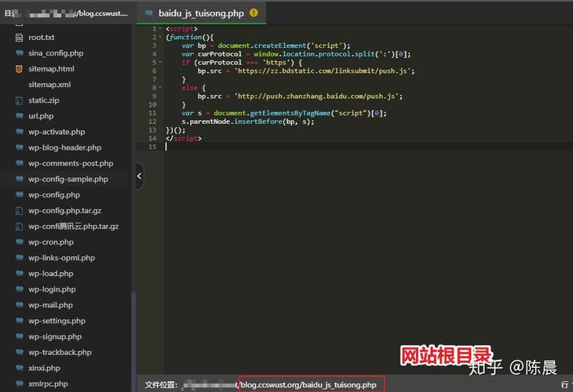The image size is (573, 392).
Task: Click the archive icon beside wp-config.php.tar.gz
Action: pos(19,211)
